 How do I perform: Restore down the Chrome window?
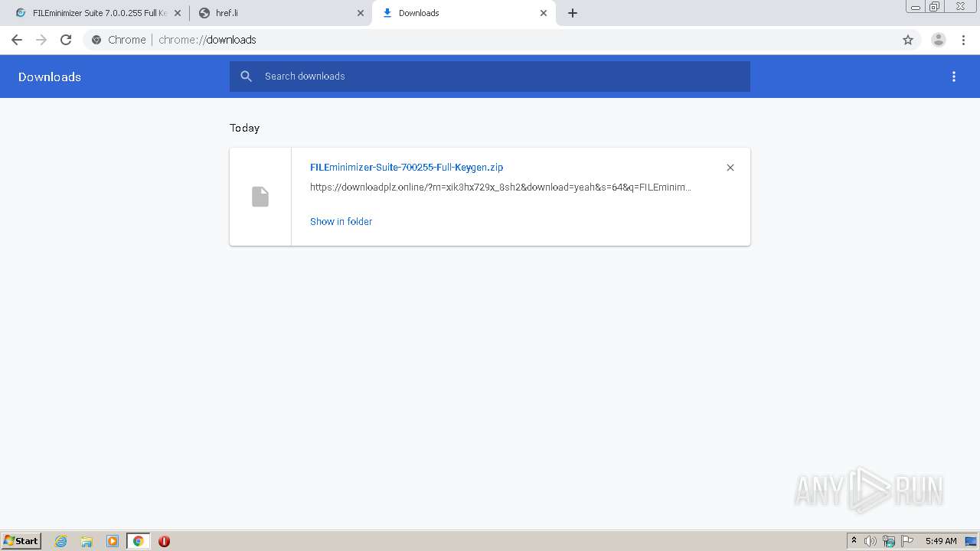pos(935,7)
